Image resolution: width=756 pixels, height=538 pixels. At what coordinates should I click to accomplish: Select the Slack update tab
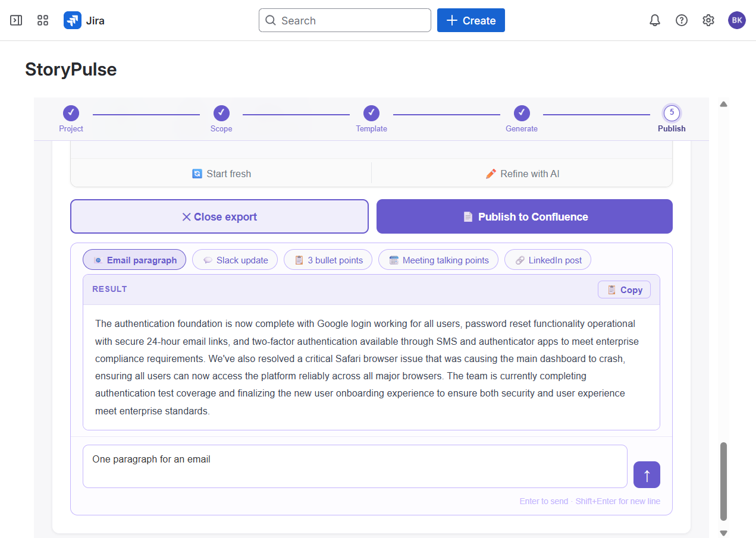pyautogui.click(x=235, y=260)
